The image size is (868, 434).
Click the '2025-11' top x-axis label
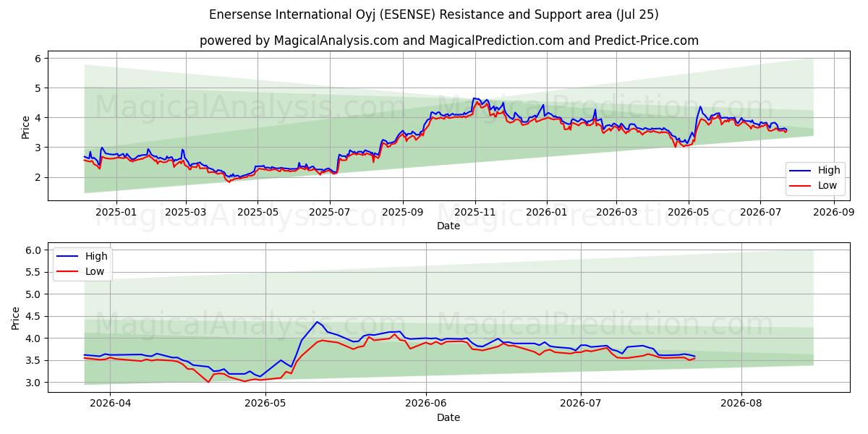pyautogui.click(x=475, y=213)
